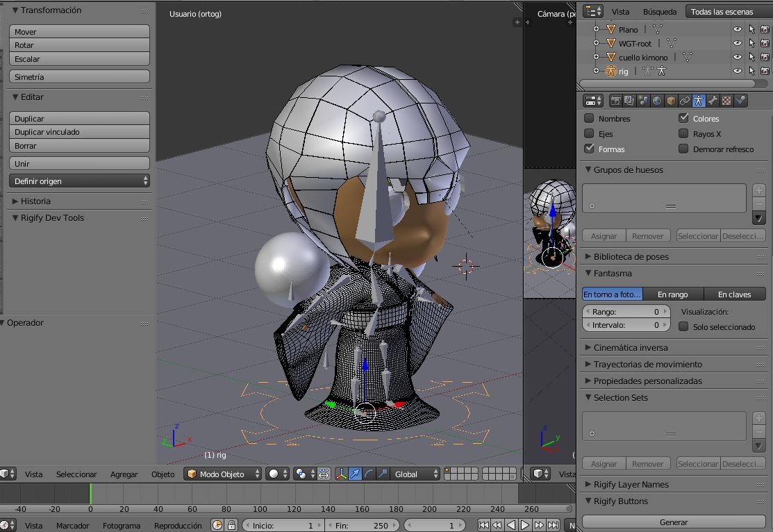Click the timeline lock icon
773x532 pixels.
click(x=232, y=526)
